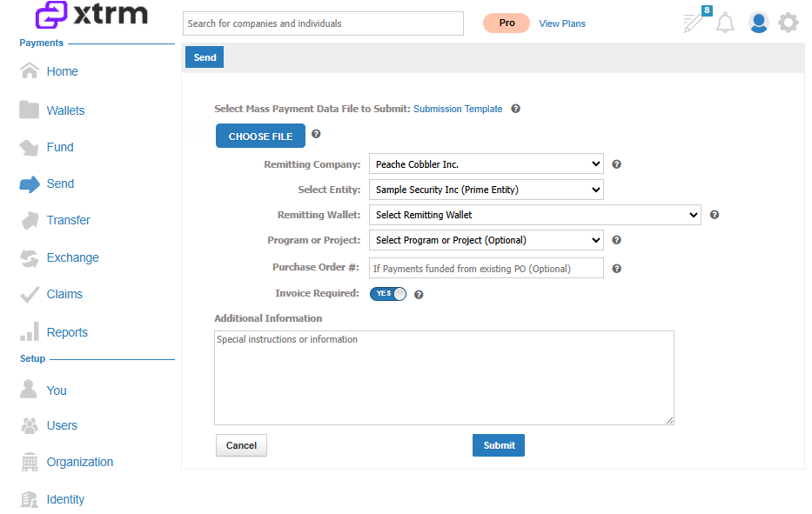Screen dimensions: 812x514
Task: Open the notifications bell icon
Action: pos(725,23)
